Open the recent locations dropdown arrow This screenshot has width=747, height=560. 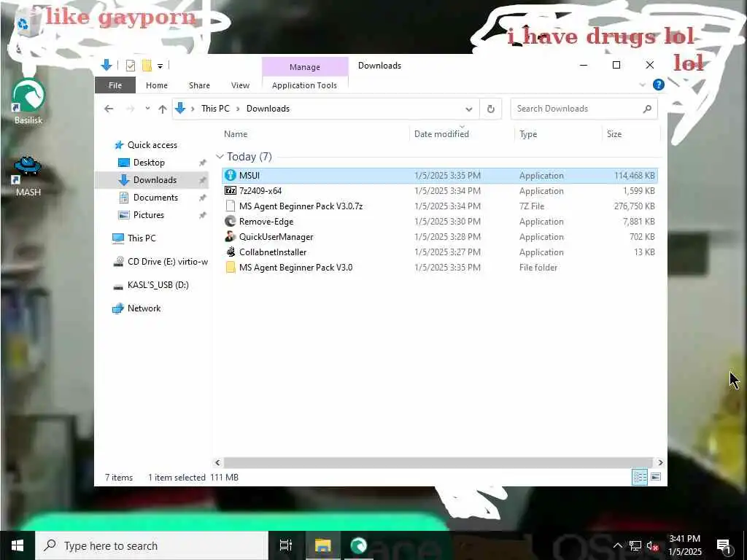point(147,109)
